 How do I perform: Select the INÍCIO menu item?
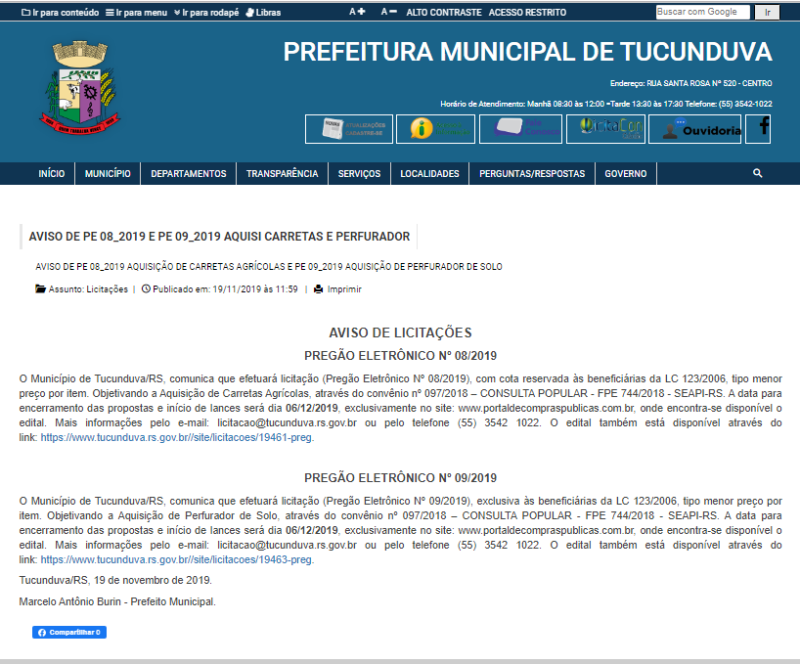pyautogui.click(x=50, y=172)
